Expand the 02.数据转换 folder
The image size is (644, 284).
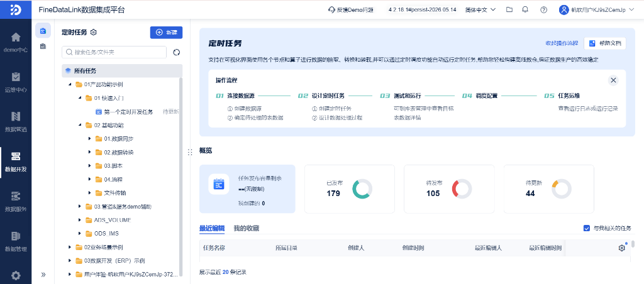pos(89,152)
